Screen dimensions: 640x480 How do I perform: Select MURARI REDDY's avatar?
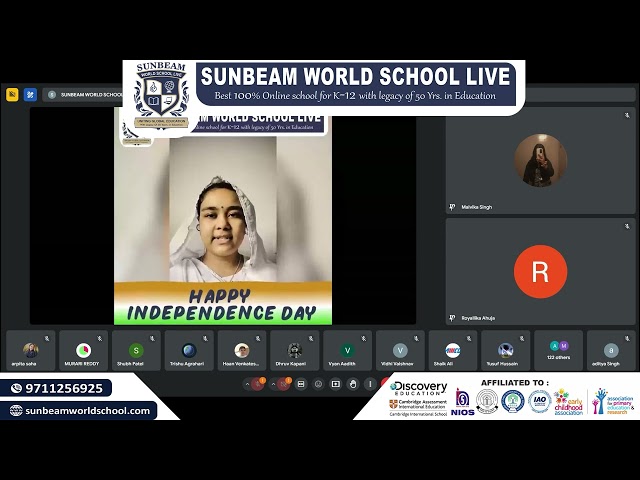coord(83,350)
